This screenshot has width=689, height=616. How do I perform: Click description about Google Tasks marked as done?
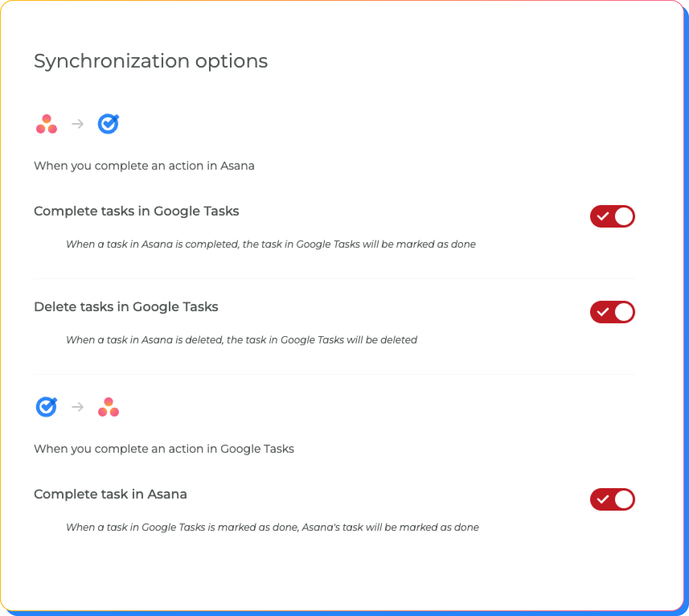point(273,527)
